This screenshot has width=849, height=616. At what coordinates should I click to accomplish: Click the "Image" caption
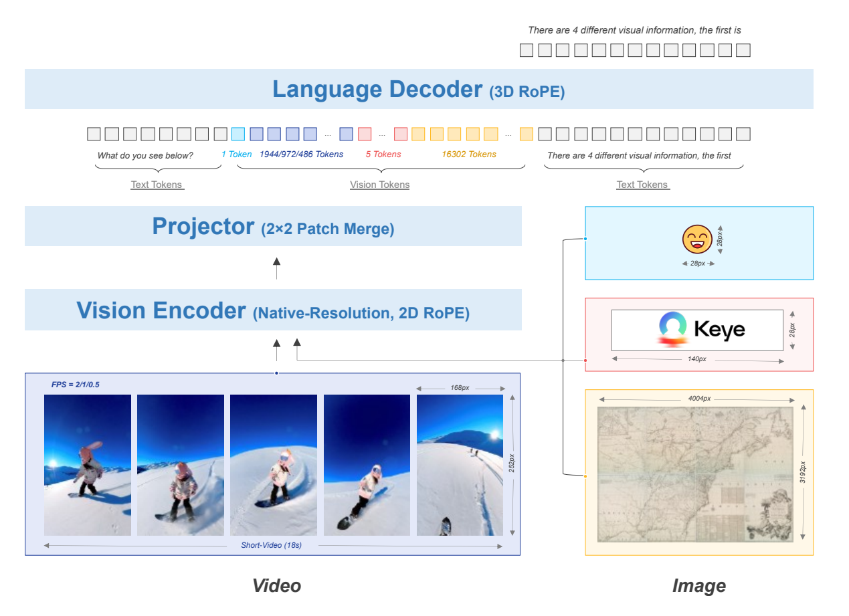point(698,586)
